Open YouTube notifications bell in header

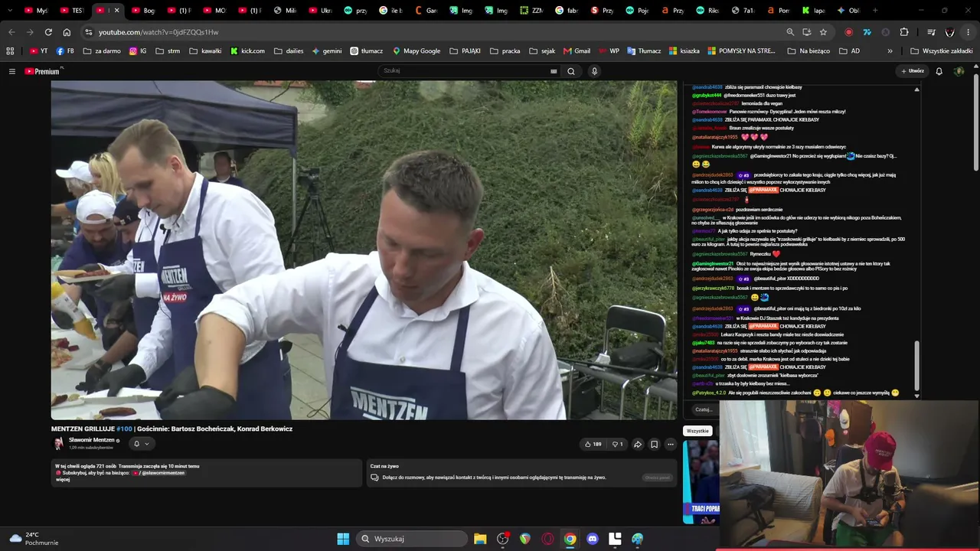[939, 71]
